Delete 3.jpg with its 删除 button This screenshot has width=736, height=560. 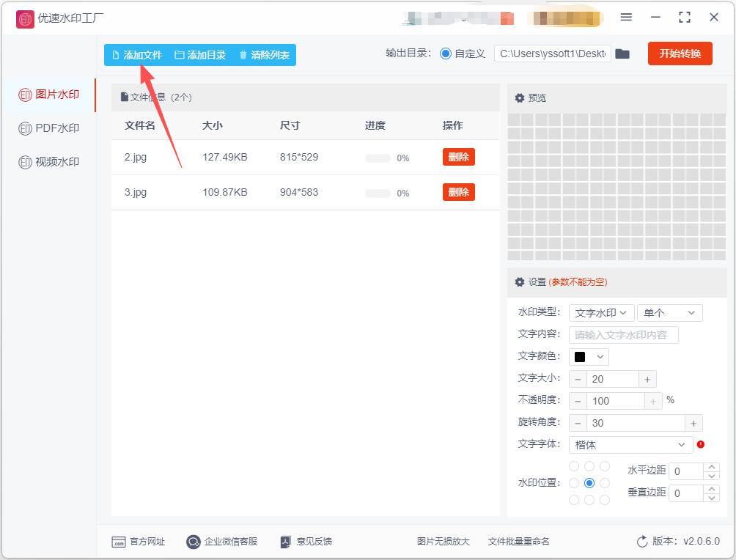(x=459, y=193)
